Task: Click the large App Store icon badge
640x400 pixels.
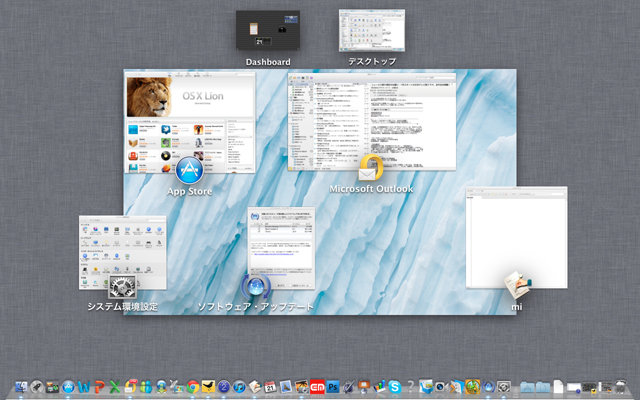Action: [x=189, y=171]
